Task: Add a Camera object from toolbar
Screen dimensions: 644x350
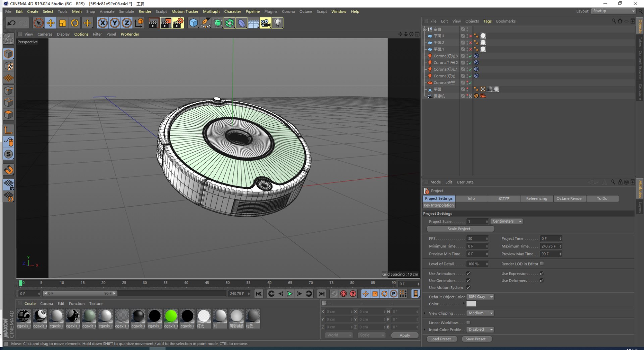Action: pyautogui.click(x=265, y=23)
